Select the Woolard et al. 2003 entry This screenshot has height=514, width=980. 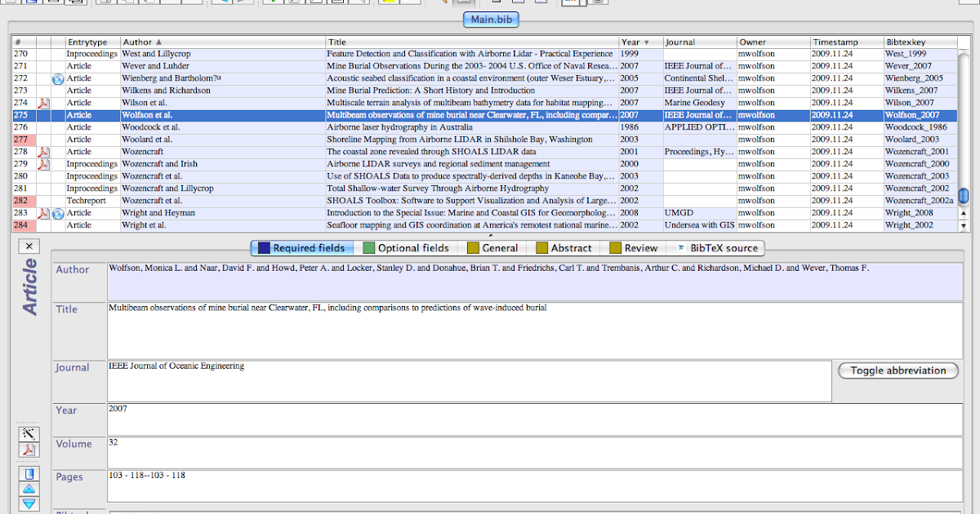[x=484, y=140]
